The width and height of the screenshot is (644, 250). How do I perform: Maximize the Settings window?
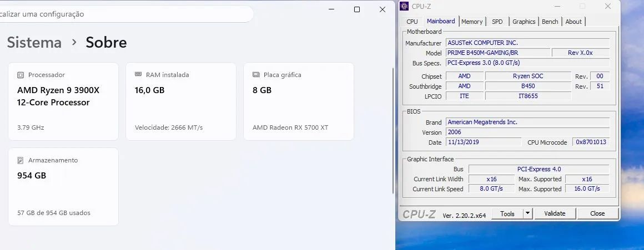(x=357, y=9)
